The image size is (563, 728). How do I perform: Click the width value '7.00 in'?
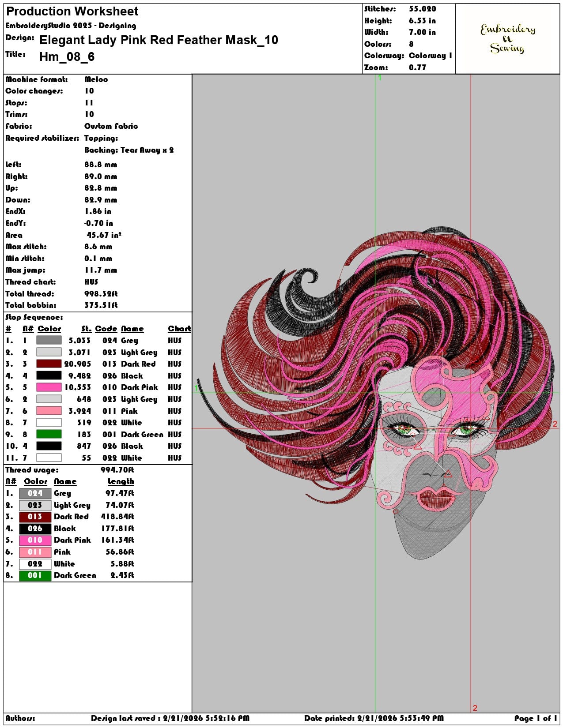pos(422,32)
